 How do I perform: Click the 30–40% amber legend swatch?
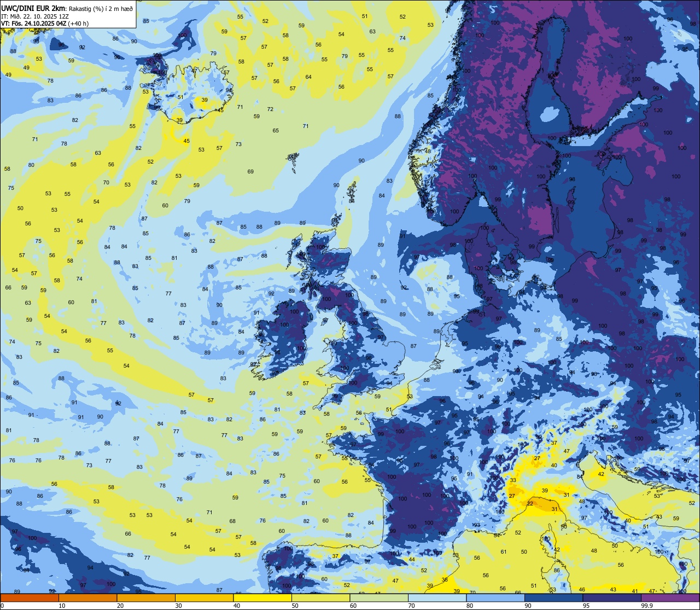204,598
